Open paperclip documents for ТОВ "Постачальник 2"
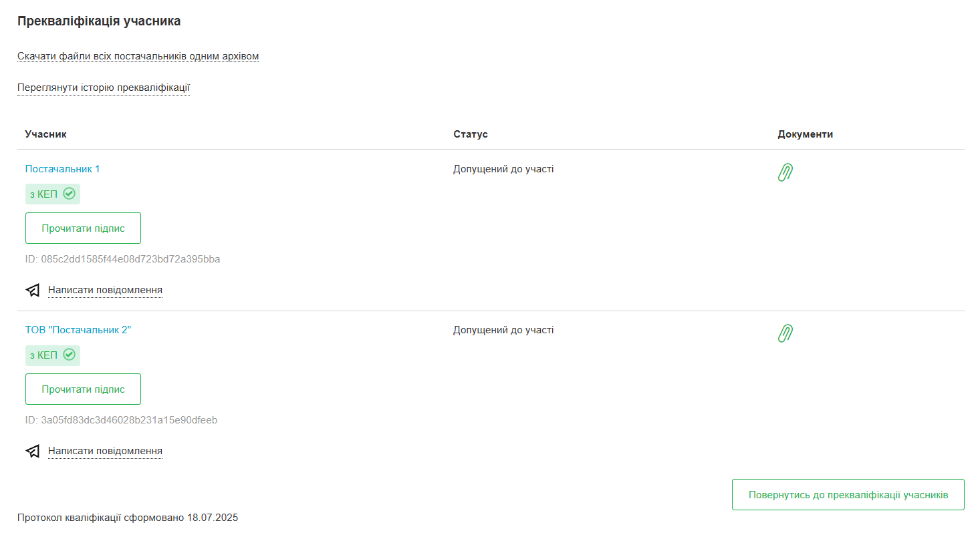Screen dimensions: 980x539 pyautogui.click(x=785, y=333)
